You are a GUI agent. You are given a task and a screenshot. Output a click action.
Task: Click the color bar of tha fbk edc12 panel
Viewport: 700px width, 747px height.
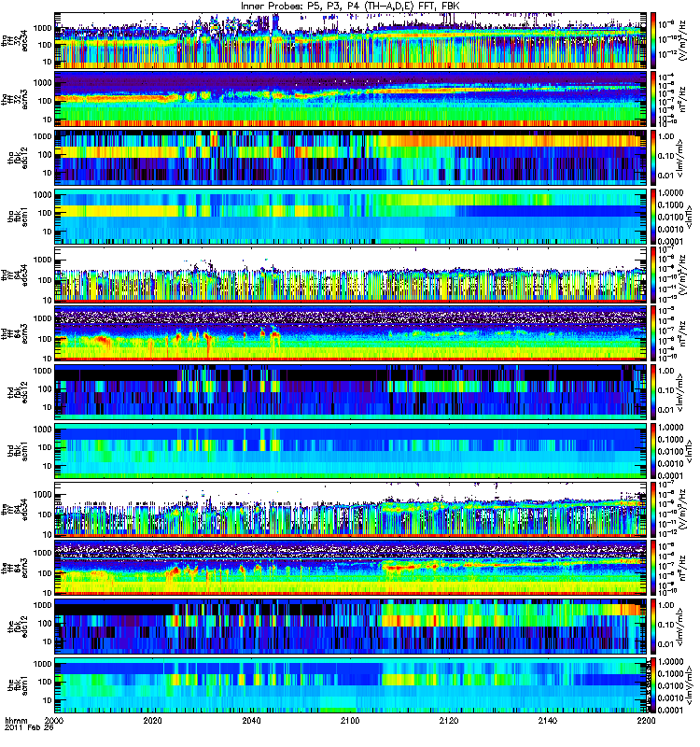tap(653, 158)
